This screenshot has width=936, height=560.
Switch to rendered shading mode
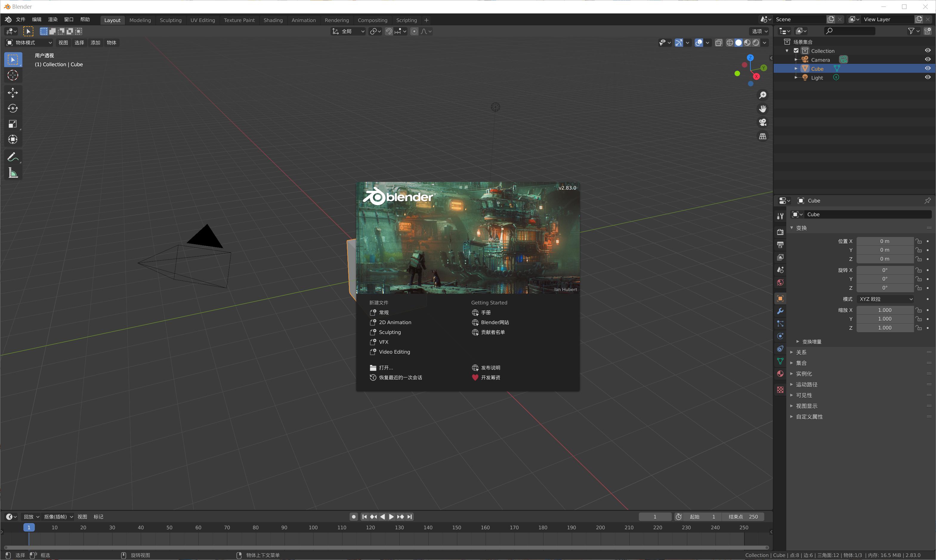(x=756, y=43)
